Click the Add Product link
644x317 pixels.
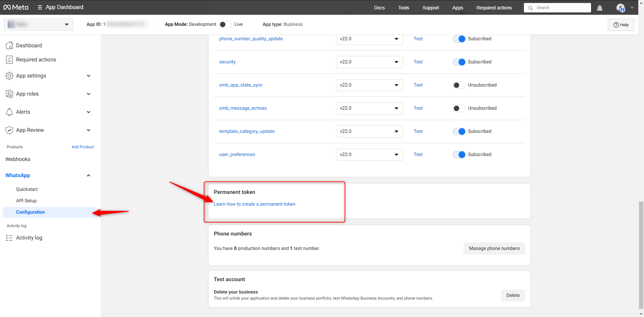tap(83, 147)
